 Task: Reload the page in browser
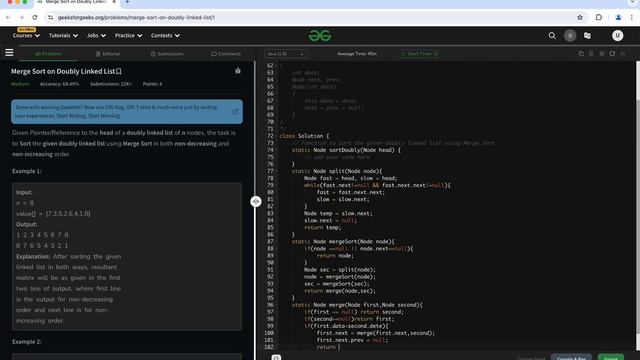click(35, 18)
